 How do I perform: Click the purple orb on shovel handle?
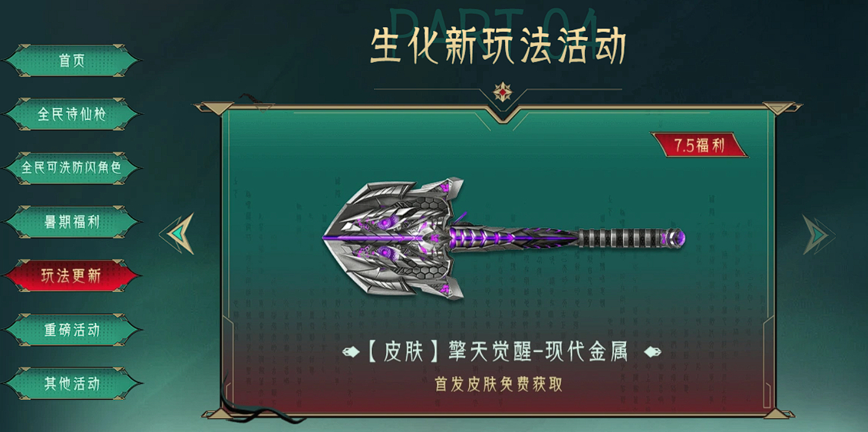point(677,237)
